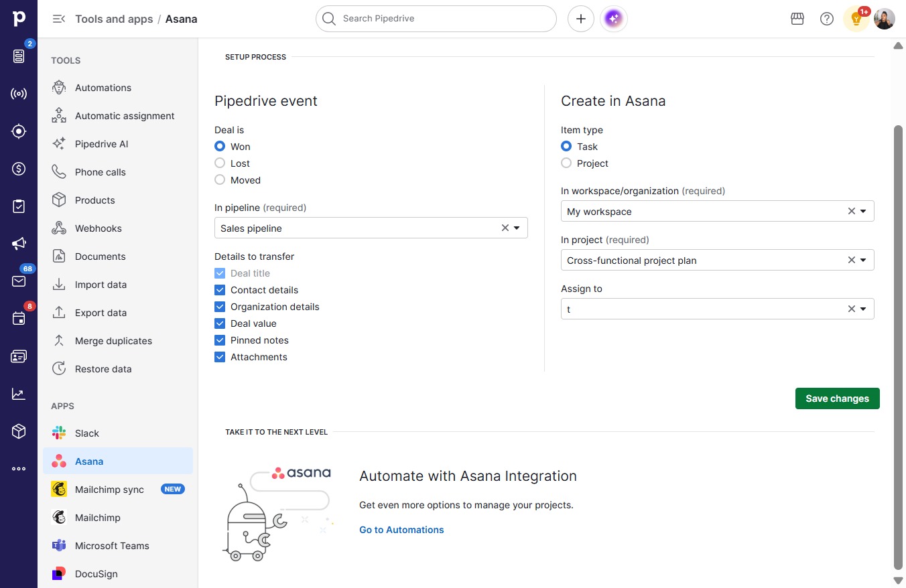The width and height of the screenshot is (906, 588).
Task: Open Campaigns megaphone rail icon
Action: (x=19, y=244)
